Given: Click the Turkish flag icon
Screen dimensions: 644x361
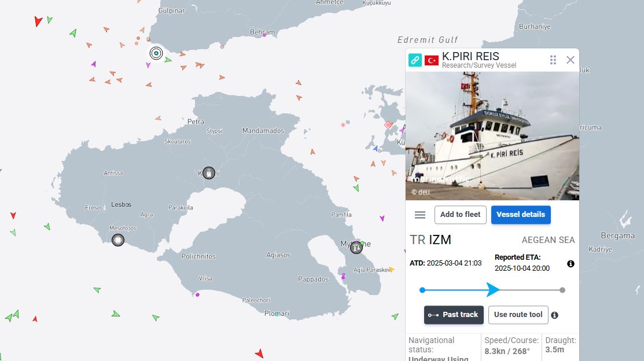Looking at the screenshot, I should (431, 60).
